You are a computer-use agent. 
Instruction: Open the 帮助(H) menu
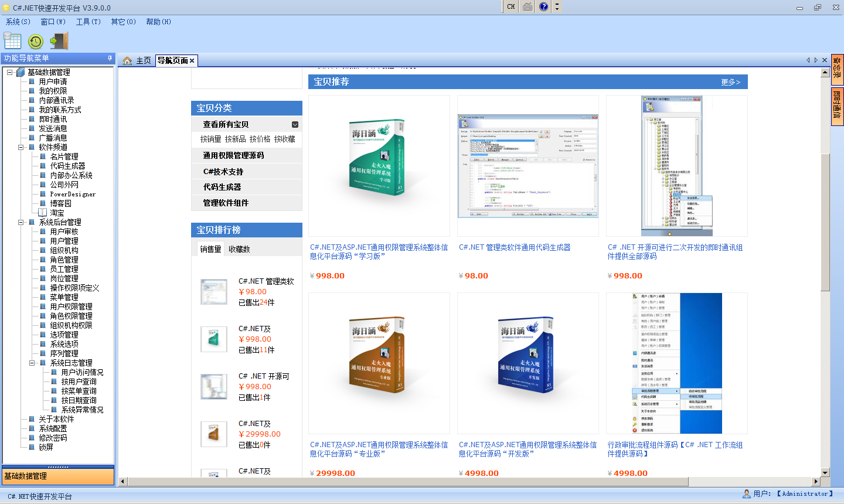pyautogui.click(x=159, y=22)
